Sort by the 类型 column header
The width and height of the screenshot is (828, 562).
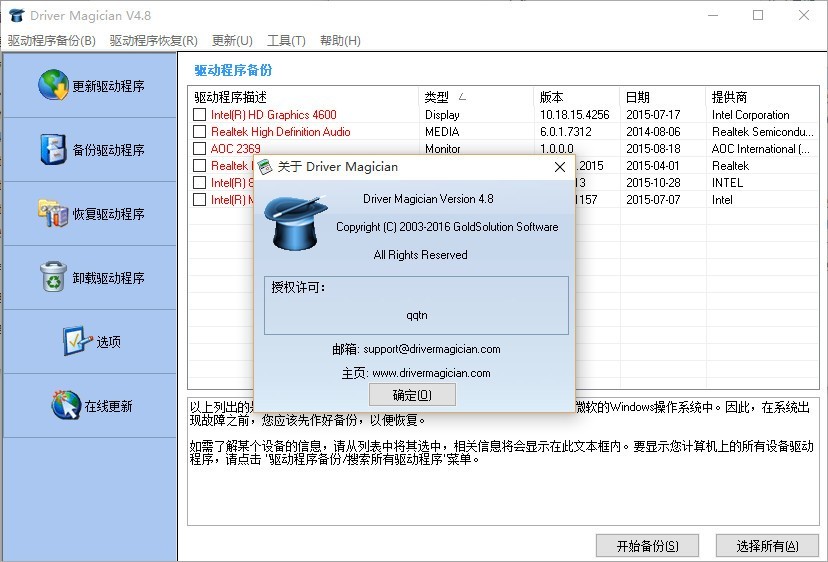[x=476, y=97]
